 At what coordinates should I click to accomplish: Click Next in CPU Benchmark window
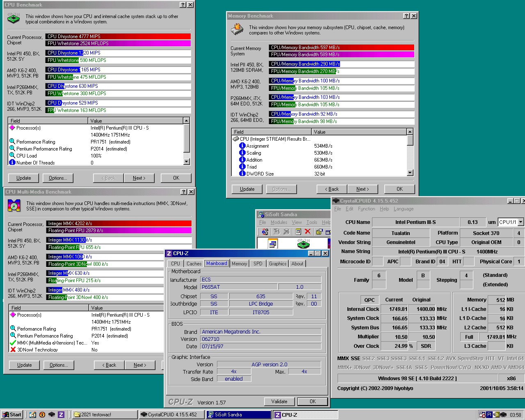coord(139,178)
